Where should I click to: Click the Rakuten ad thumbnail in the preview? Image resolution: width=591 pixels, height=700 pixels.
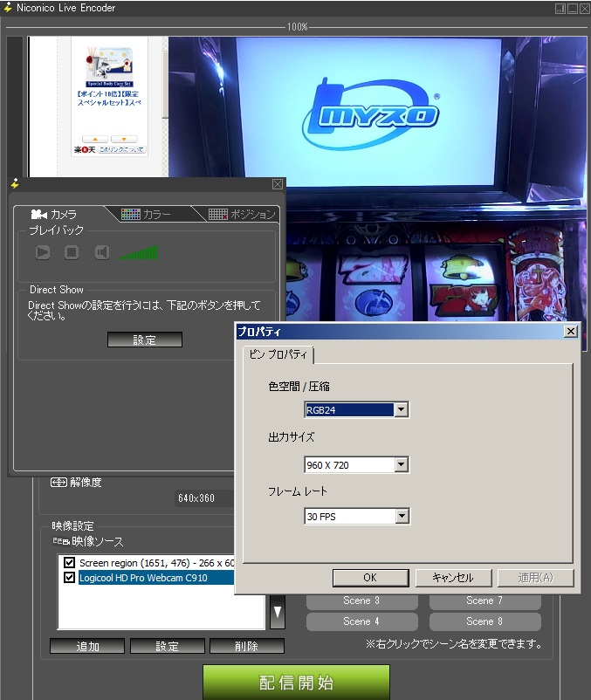[109, 67]
